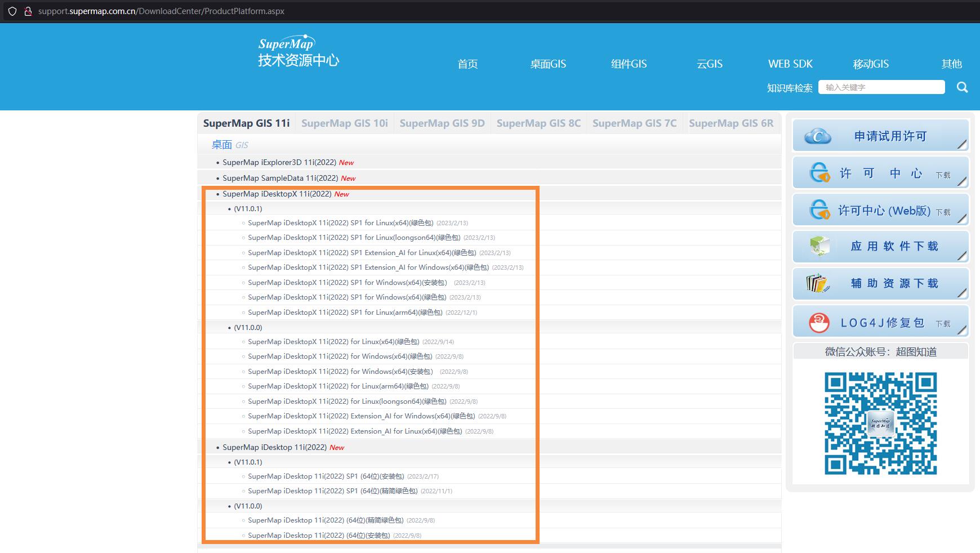Collapse iDesktopX (V11.0.0) version group
This screenshot has height=553, width=980.
pyautogui.click(x=248, y=327)
